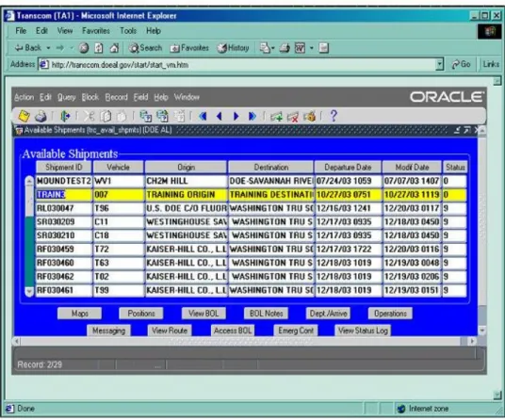Open the Back button history dropdown
This screenshot has height=420, width=505.
coord(48,48)
